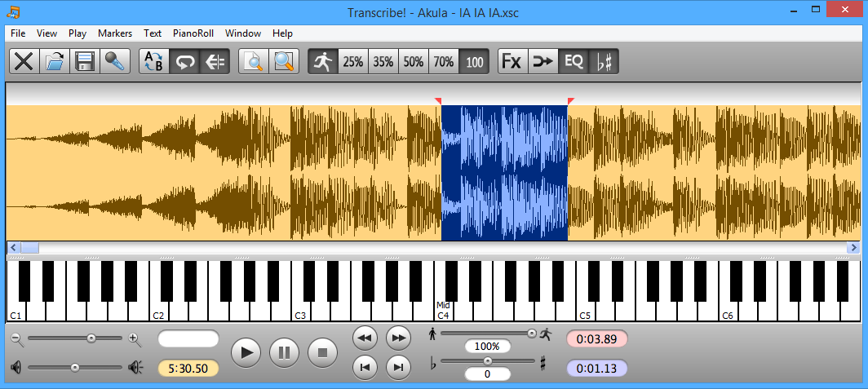This screenshot has width=868, height=389.
Task: Click the volume slider handle
Action: coord(75,368)
